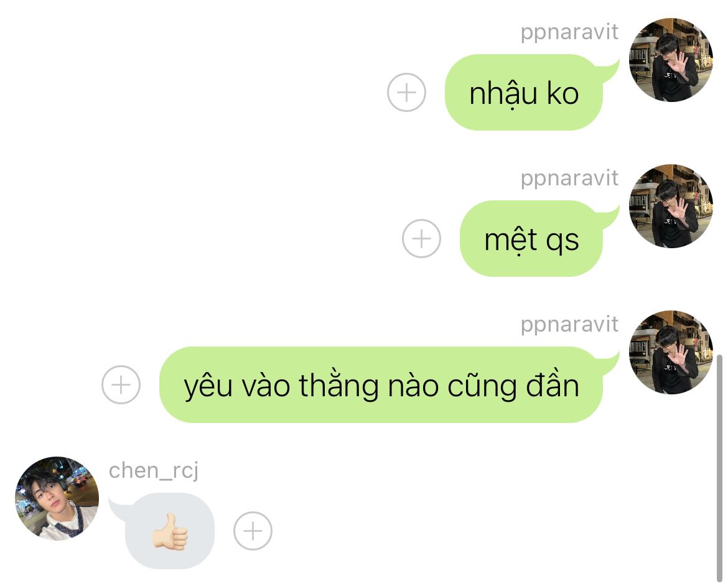This screenshot has height=586, width=728.
Task: Open chen_rcj profile picture
Action: tap(57, 498)
